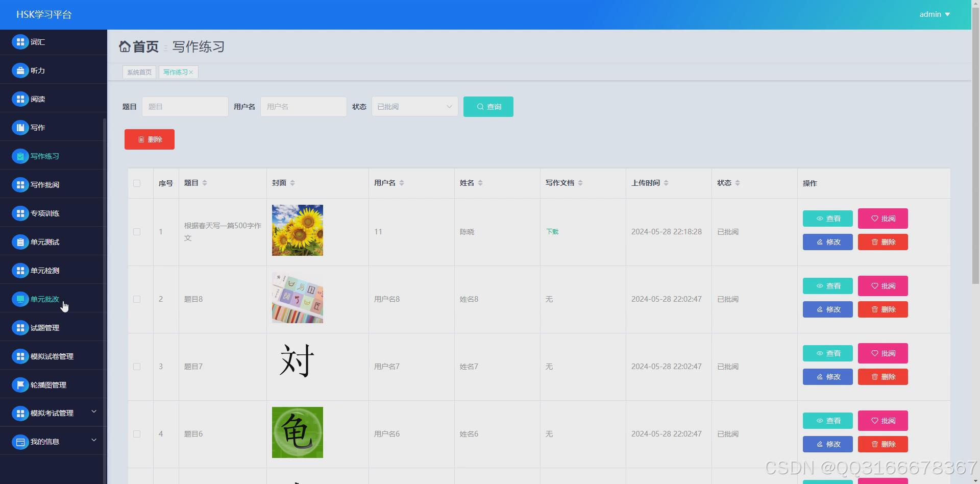The width and height of the screenshot is (980, 484).
Task: Click 查看 for row 陈晓
Action: point(828,219)
